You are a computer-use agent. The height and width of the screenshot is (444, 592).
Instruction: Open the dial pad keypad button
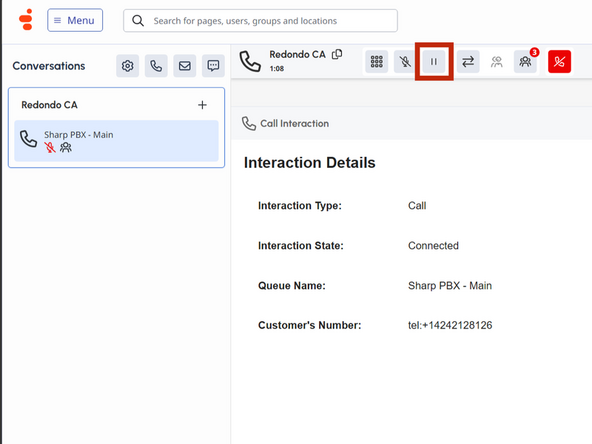click(x=376, y=62)
